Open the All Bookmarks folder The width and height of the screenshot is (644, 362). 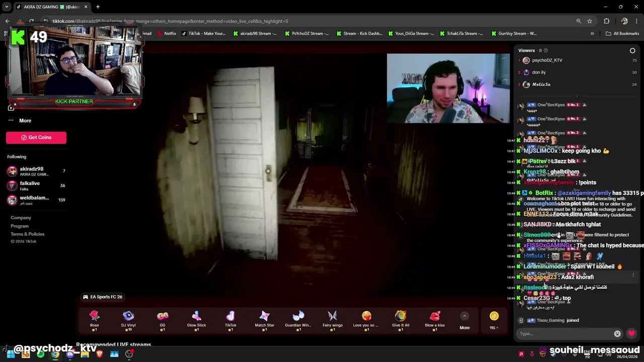pyautogui.click(x=622, y=34)
